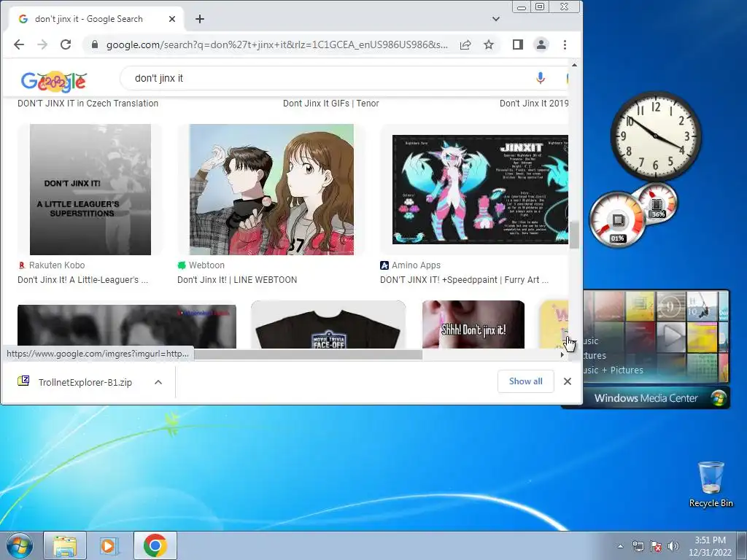Open DON'T JINX IT! +Speedppaint Furry Art caption
Image resolution: width=747 pixels, height=560 pixels.
tap(465, 280)
